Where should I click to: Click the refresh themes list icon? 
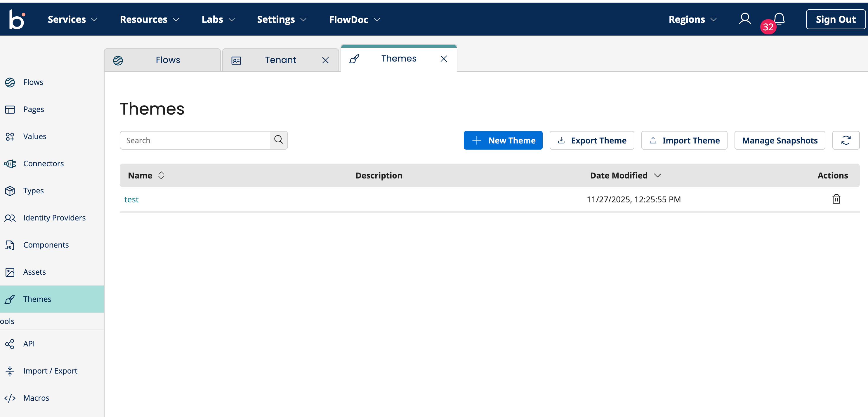[846, 140]
